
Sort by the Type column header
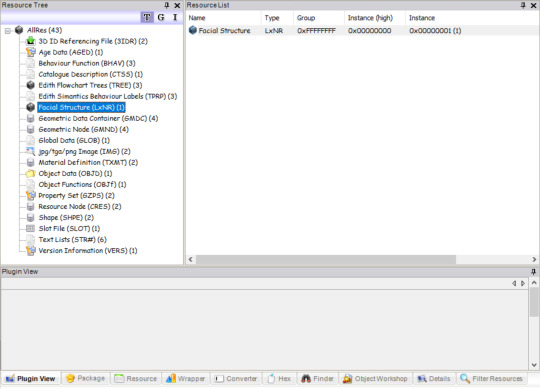pyautogui.click(x=278, y=18)
